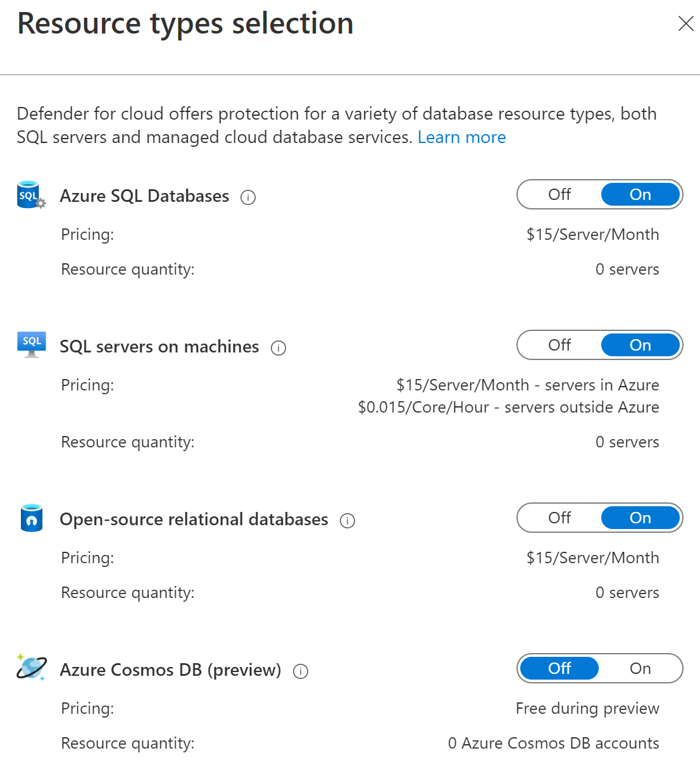This screenshot has height=772, width=700.
Task: Select On for Open-source relational databases
Action: point(640,518)
